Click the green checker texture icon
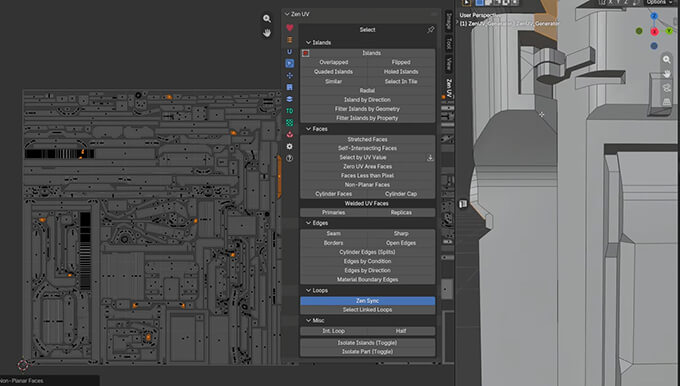The height and width of the screenshot is (386, 680). click(x=290, y=123)
